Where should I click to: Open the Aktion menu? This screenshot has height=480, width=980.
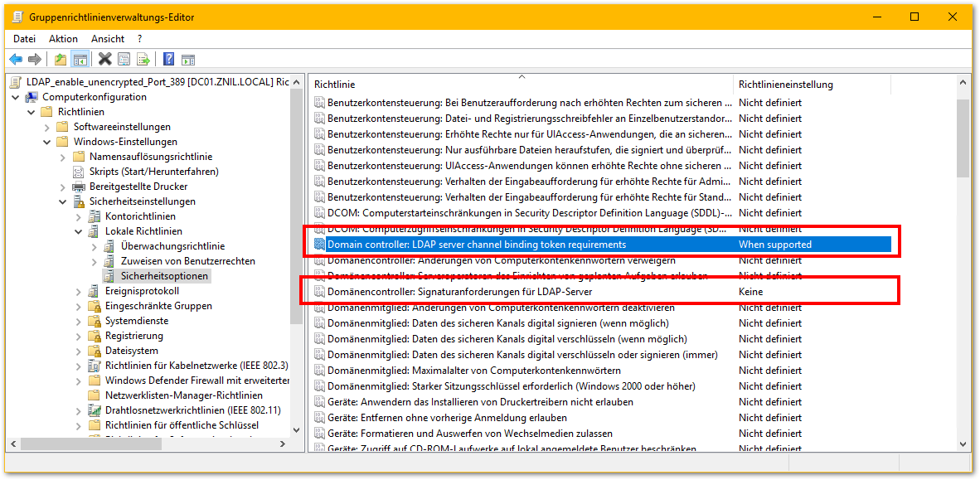click(63, 39)
